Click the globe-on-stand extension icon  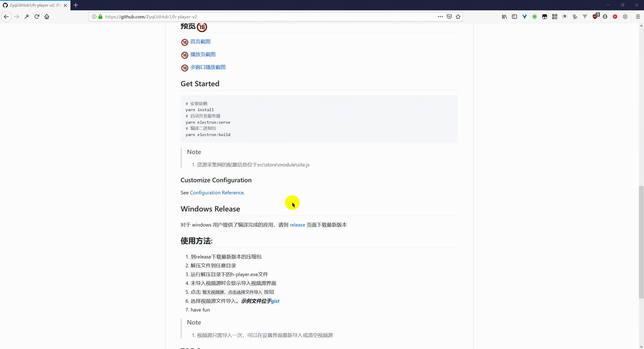coord(575,17)
